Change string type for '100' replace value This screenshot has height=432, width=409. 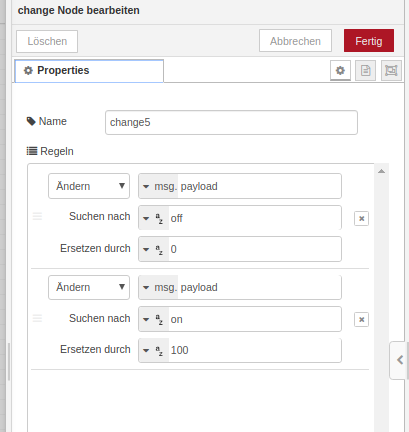154,350
